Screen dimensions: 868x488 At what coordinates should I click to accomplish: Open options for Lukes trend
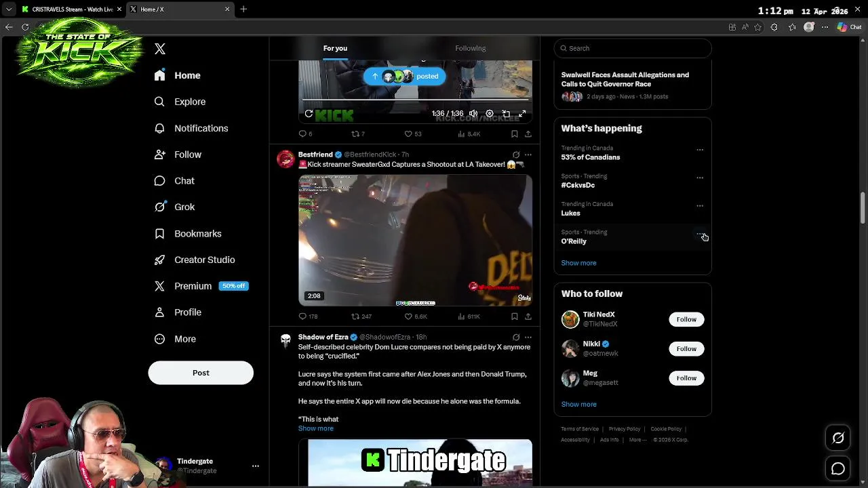(700, 205)
